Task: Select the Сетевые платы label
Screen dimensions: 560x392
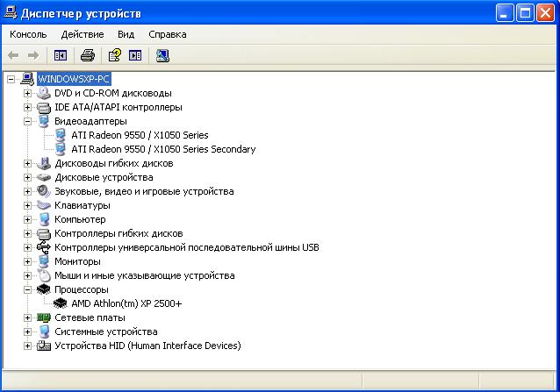Action: [90, 317]
